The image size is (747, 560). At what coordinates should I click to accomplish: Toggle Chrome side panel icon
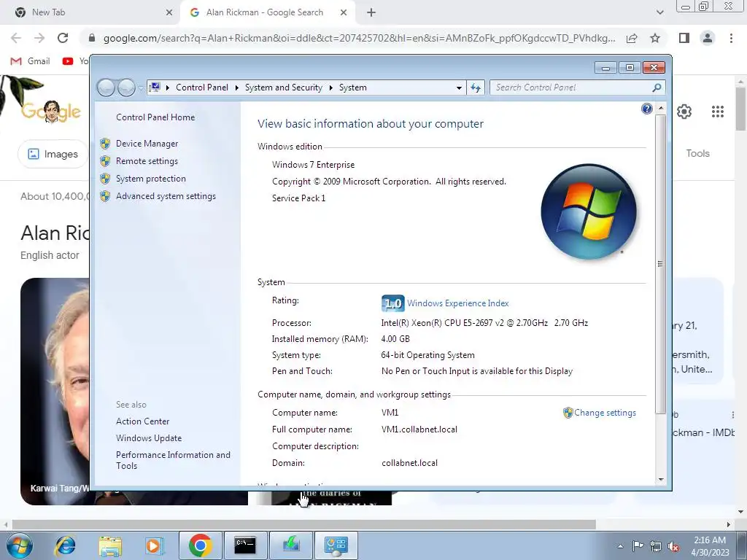(684, 38)
